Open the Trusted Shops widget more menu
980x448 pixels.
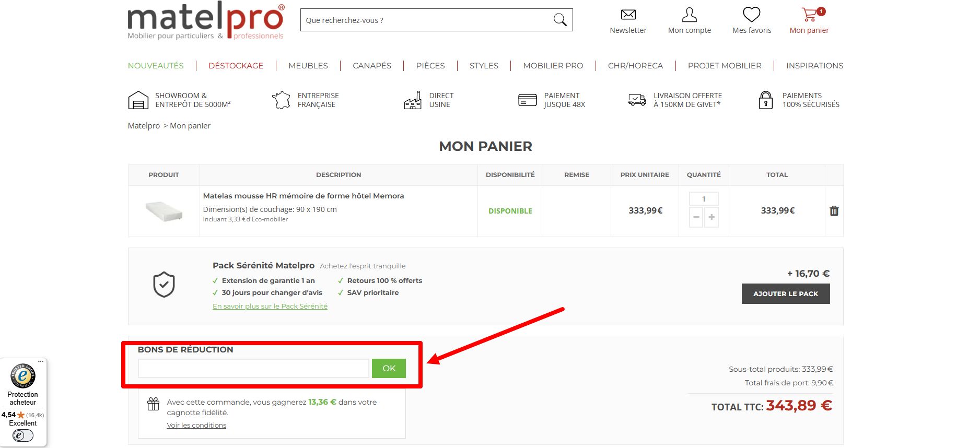(41, 361)
